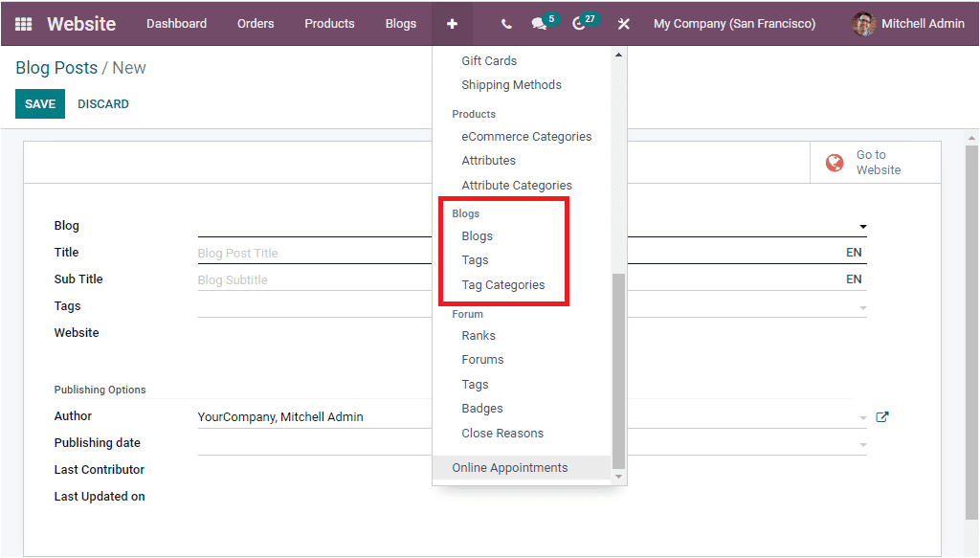Open the phone dialer icon
The image size is (980, 558).
[x=505, y=23]
